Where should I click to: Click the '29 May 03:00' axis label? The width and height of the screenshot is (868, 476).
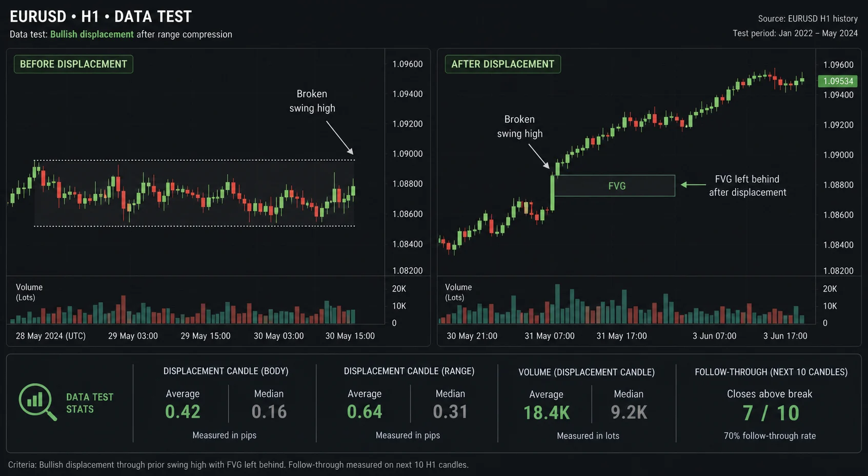tap(133, 336)
